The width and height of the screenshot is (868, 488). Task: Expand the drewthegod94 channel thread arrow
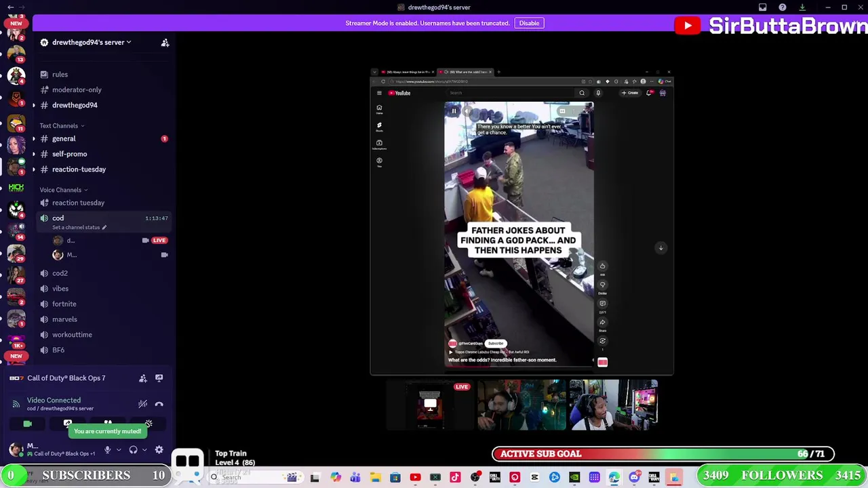[34, 105]
